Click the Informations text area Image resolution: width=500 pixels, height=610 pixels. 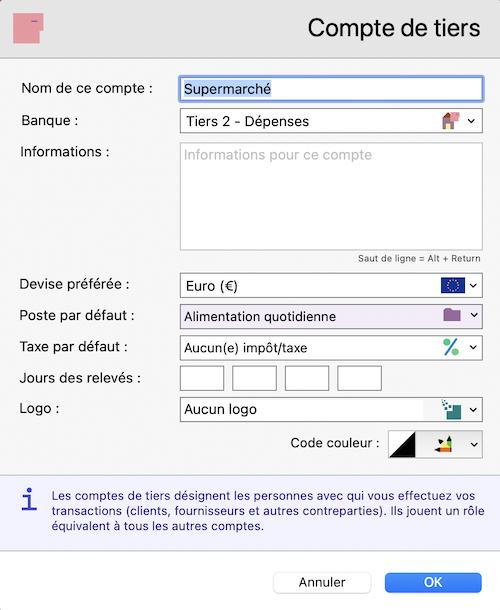tap(331, 196)
